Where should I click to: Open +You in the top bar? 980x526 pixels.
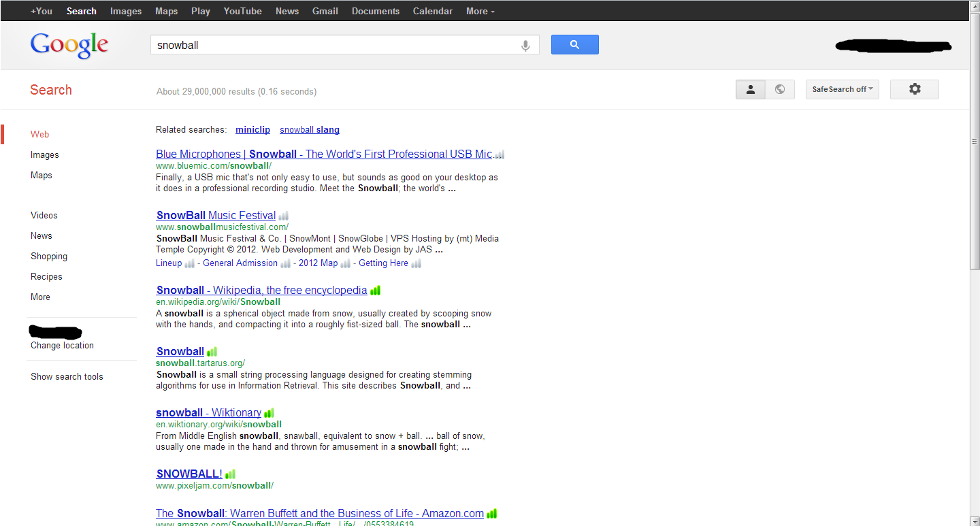pos(42,11)
